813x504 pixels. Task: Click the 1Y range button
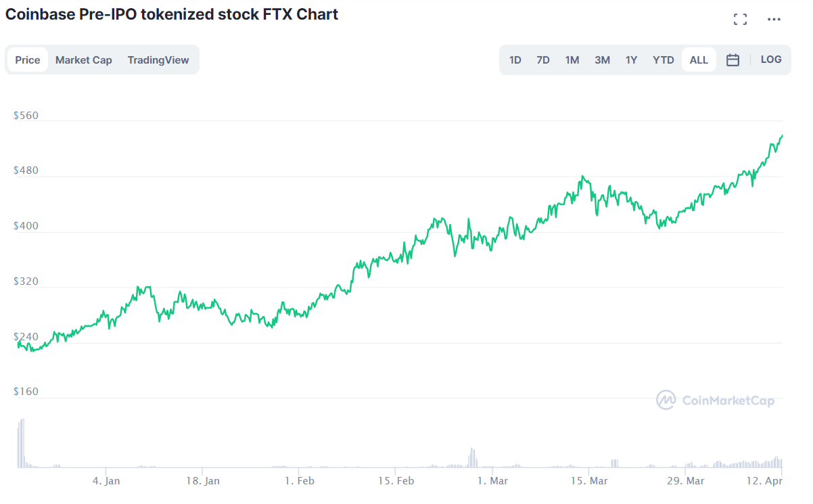pos(631,60)
